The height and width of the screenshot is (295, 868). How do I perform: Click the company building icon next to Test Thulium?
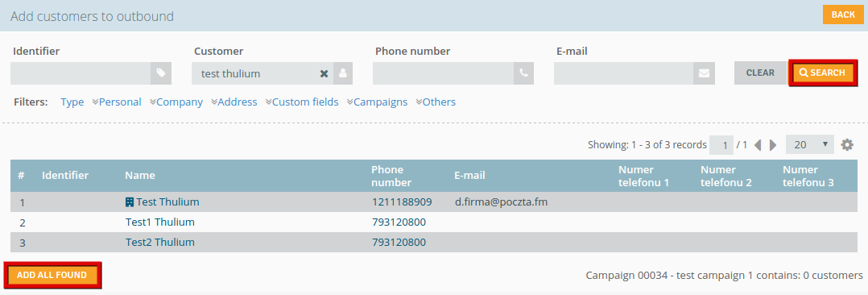(130, 202)
